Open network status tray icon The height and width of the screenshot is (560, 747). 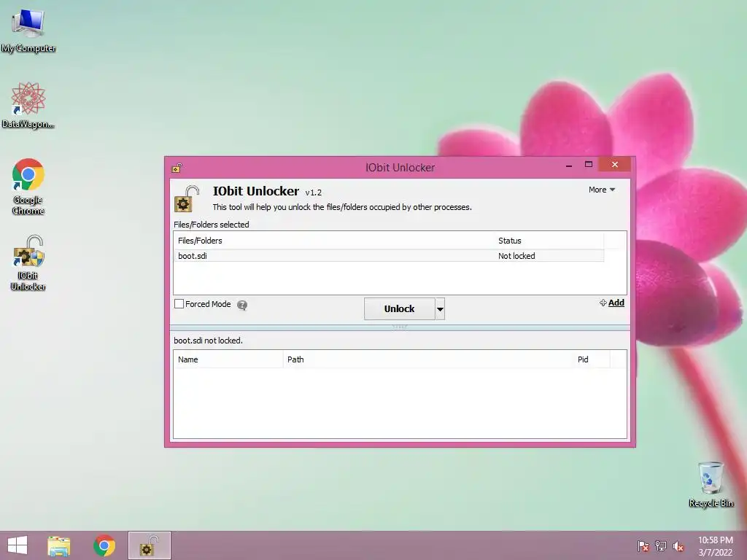pyautogui.click(x=661, y=546)
